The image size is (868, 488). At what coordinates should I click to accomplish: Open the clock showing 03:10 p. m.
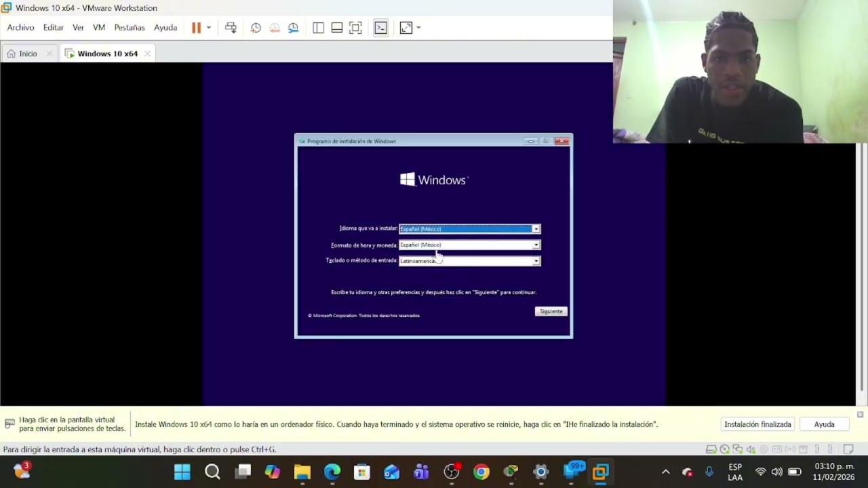point(835,472)
